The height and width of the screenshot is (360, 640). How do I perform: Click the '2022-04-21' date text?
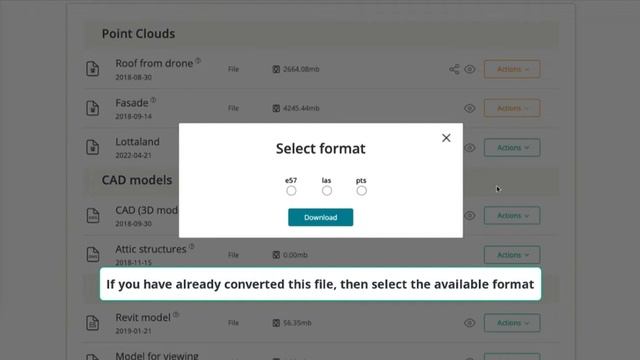pos(133,156)
